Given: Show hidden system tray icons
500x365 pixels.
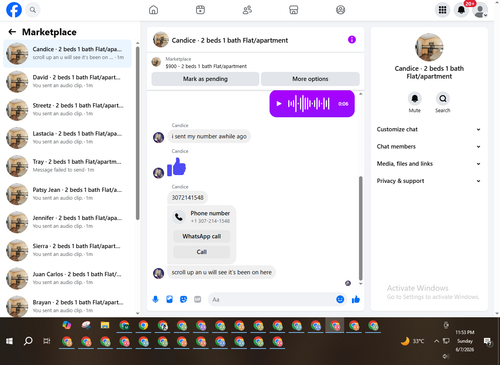Looking at the screenshot, I should [436, 341].
